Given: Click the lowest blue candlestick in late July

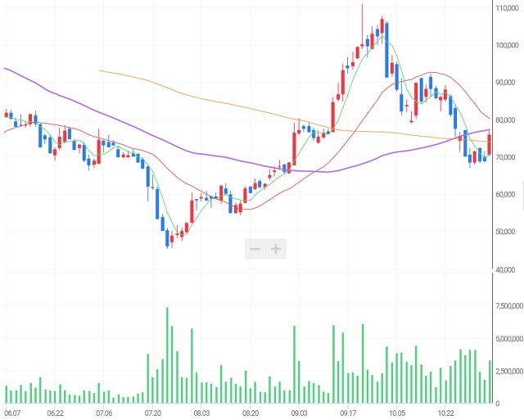Looking at the screenshot, I should 167,238.
